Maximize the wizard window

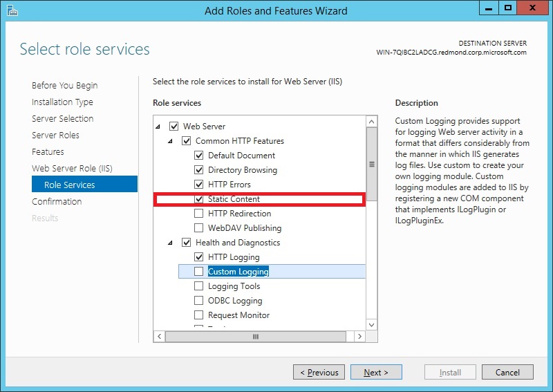pyautogui.click(x=508, y=8)
